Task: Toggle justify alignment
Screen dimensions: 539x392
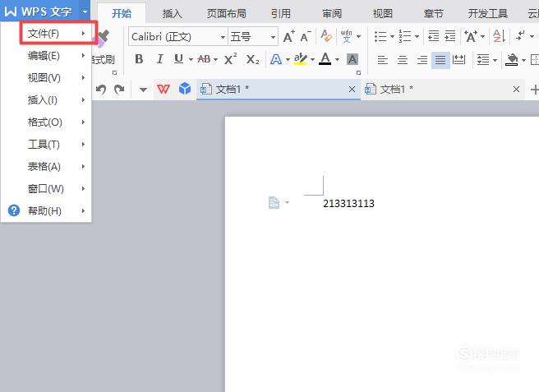Action: [x=440, y=60]
